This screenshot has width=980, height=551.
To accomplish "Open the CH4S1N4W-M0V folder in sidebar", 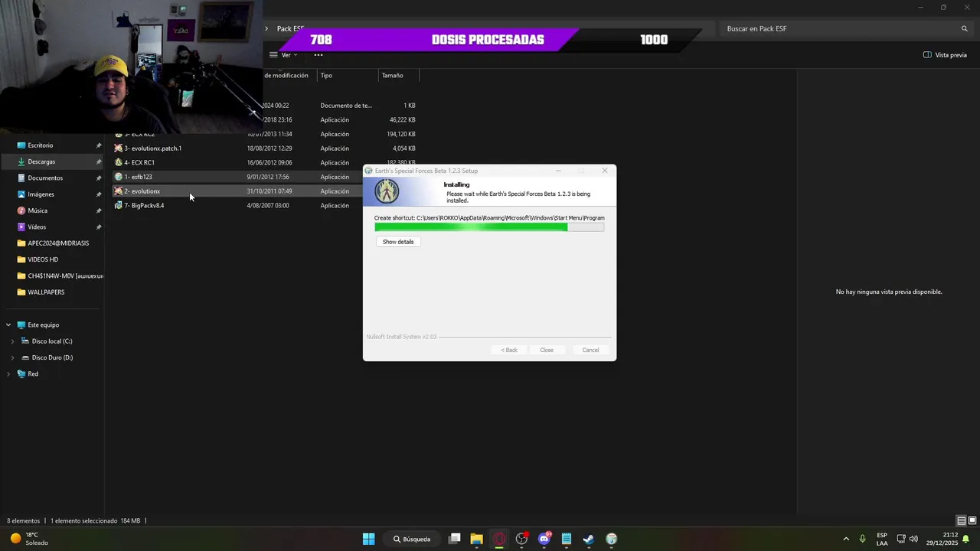I will [60, 275].
